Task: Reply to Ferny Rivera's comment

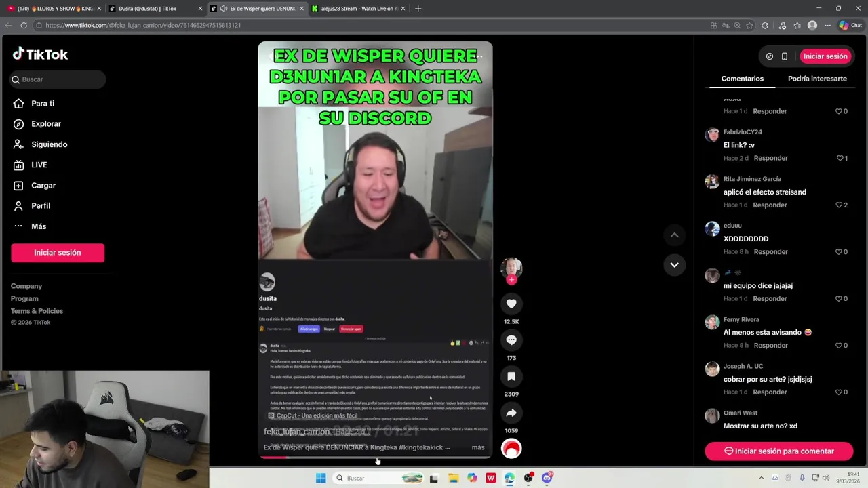Action: click(770, 345)
